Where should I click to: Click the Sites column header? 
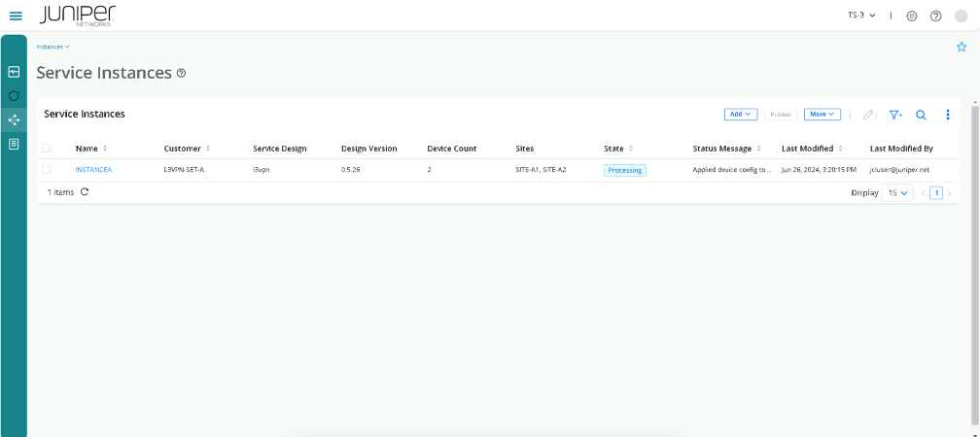coord(524,149)
